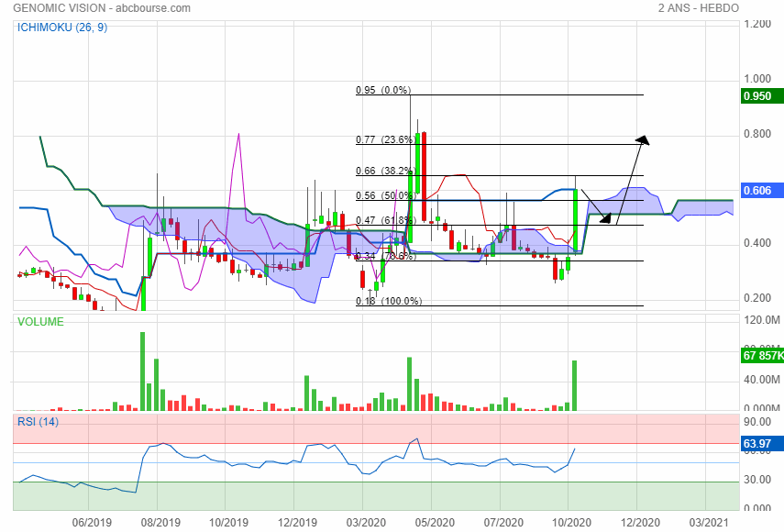The height and width of the screenshot is (532, 784).
Task: Click the blue 63.97 RSI value tag
Action: click(x=762, y=444)
